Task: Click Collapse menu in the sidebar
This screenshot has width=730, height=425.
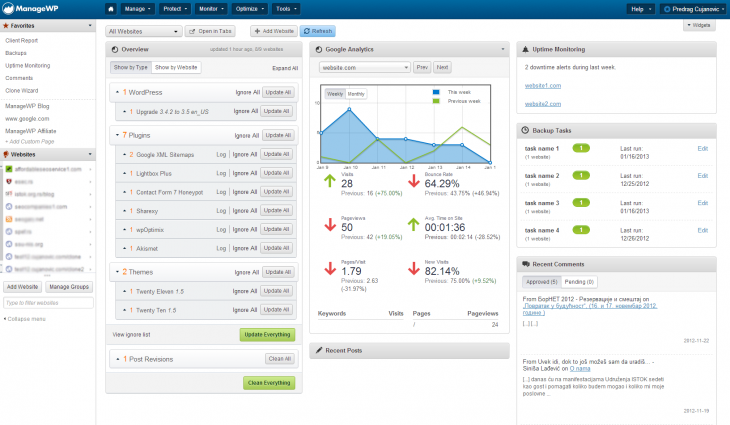Action: pos(25,319)
